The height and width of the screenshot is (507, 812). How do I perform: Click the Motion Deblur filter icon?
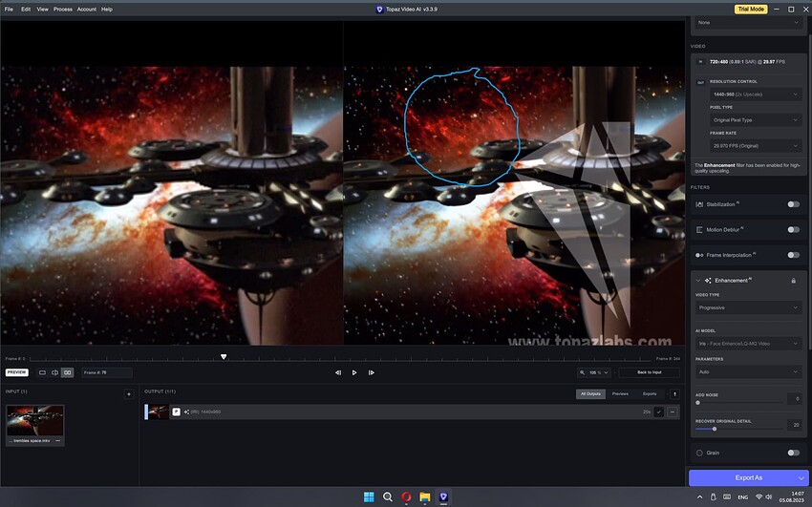coord(699,230)
